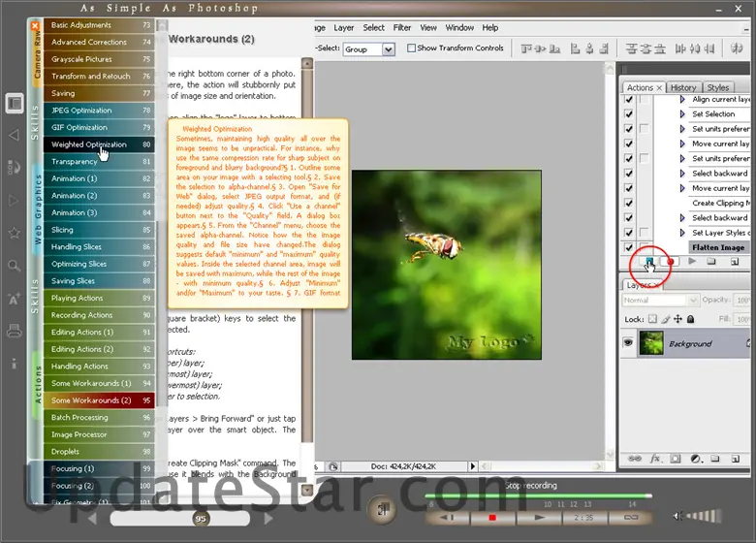Enable Show Transform Controls checkbox
Screen dimensions: 756x543
(412, 48)
